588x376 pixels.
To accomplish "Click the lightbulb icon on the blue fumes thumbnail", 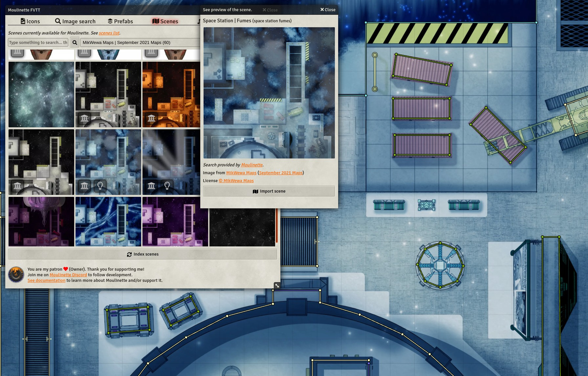I will tap(100, 186).
